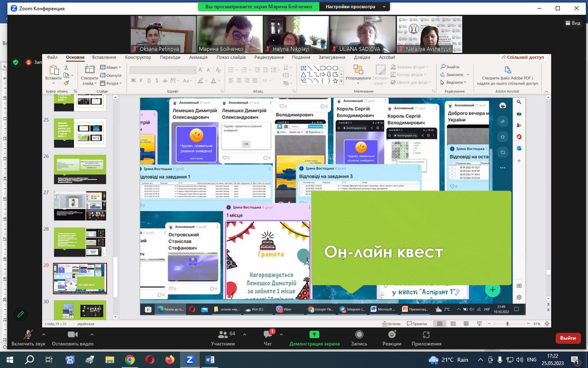This screenshot has height=368, width=588.
Task: Open Chrome from the Windows taskbar
Action: pos(130,360)
